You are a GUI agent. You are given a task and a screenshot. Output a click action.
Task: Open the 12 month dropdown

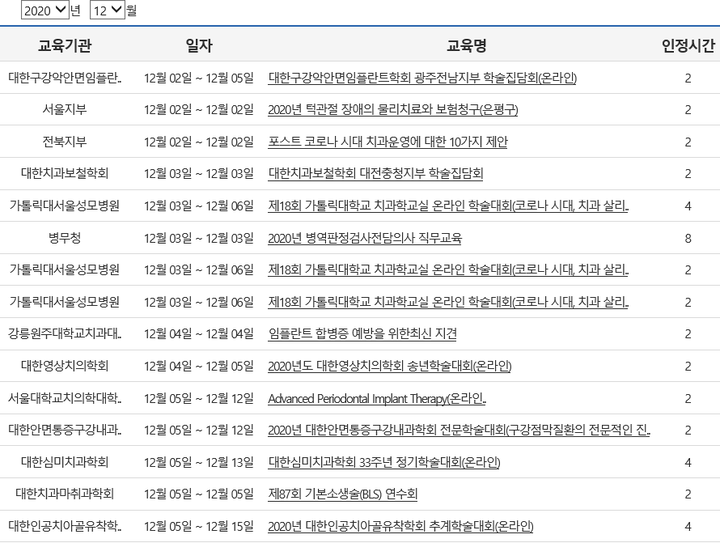[x=107, y=10]
